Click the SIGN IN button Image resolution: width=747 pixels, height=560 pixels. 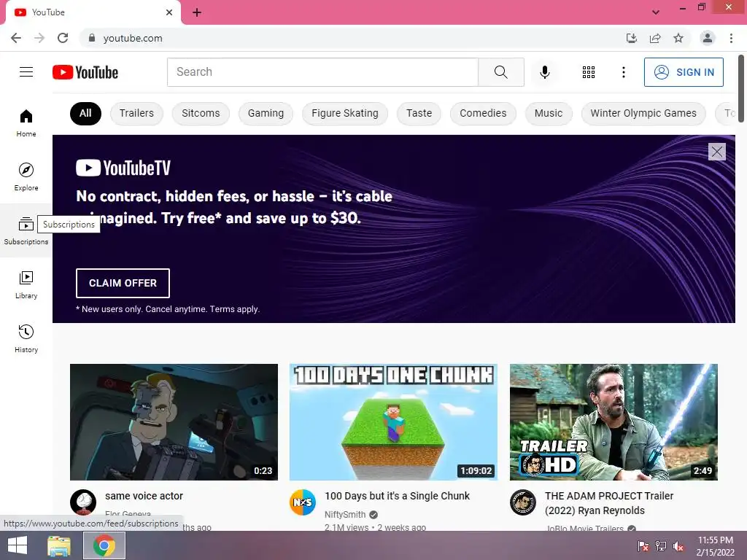click(x=684, y=72)
